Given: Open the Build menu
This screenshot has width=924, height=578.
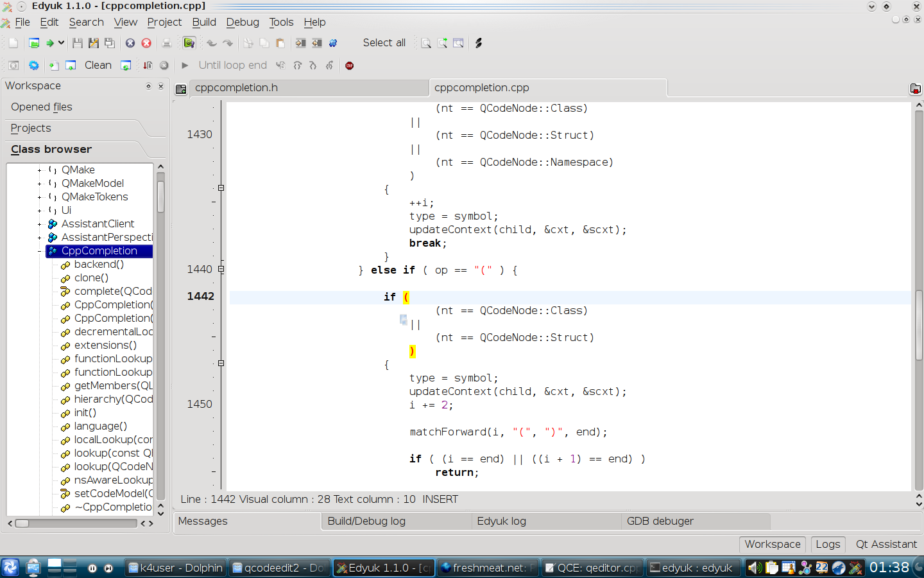Looking at the screenshot, I should click(204, 22).
